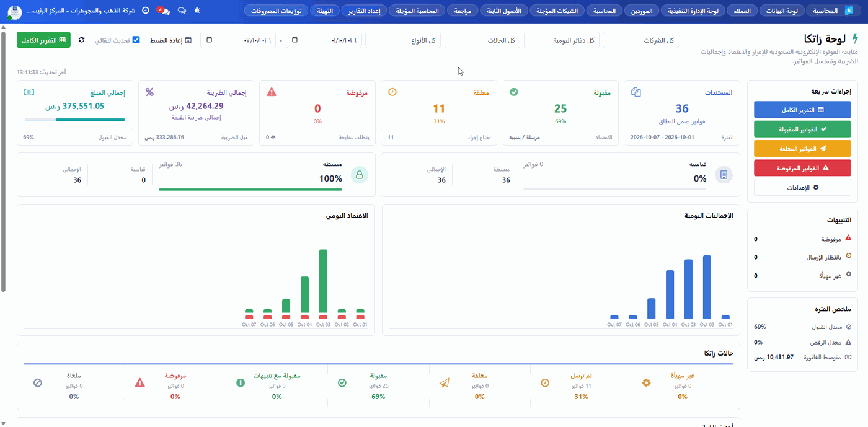Click the person icon on the مبسطة 100% card
The image size is (868, 427).
[x=359, y=175]
